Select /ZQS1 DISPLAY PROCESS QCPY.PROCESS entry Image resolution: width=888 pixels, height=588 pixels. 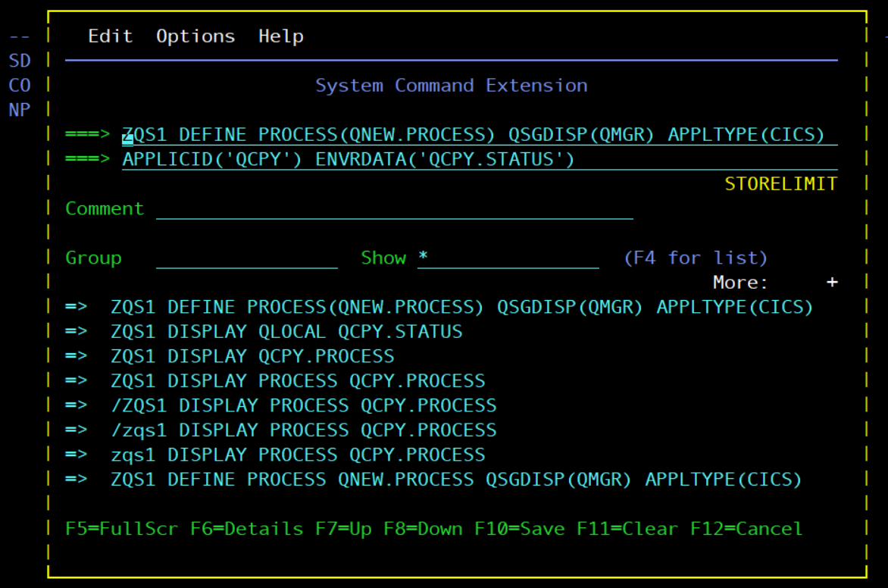click(304, 405)
